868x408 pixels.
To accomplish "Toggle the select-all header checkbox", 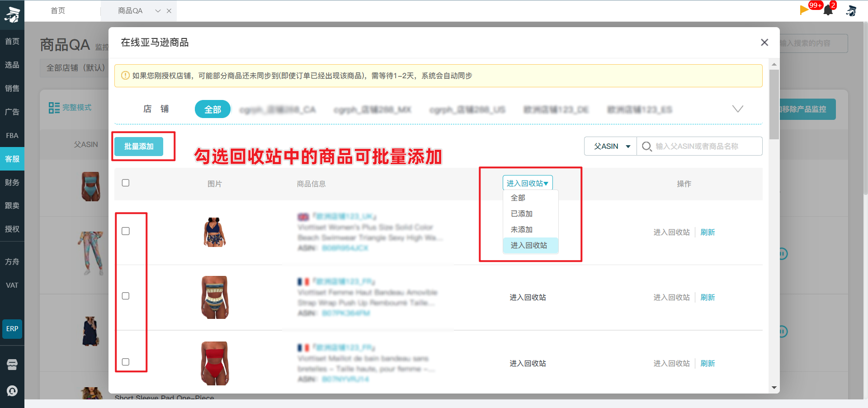I will tap(126, 183).
